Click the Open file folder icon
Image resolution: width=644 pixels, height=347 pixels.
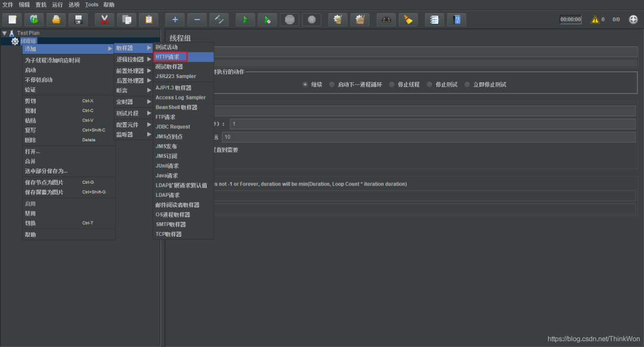(56, 20)
